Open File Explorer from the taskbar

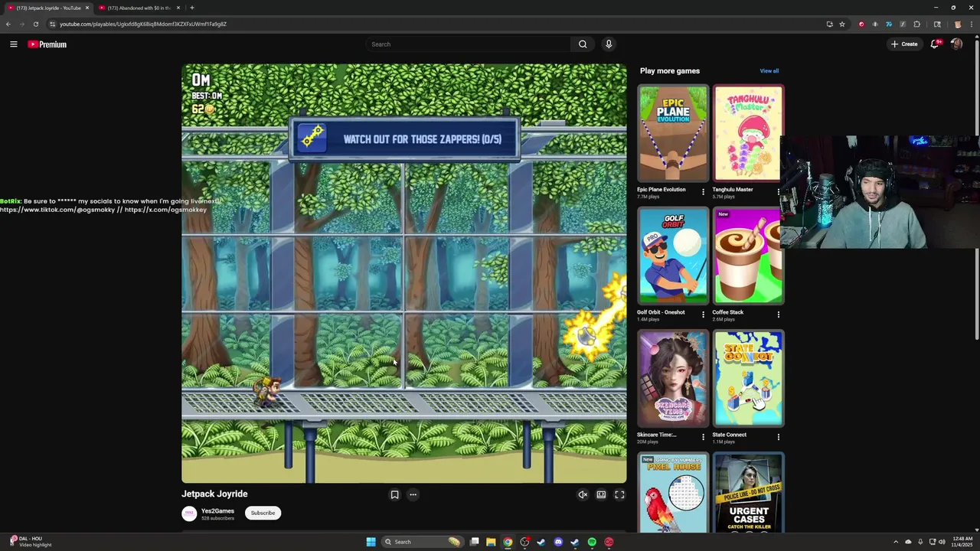[x=491, y=542]
